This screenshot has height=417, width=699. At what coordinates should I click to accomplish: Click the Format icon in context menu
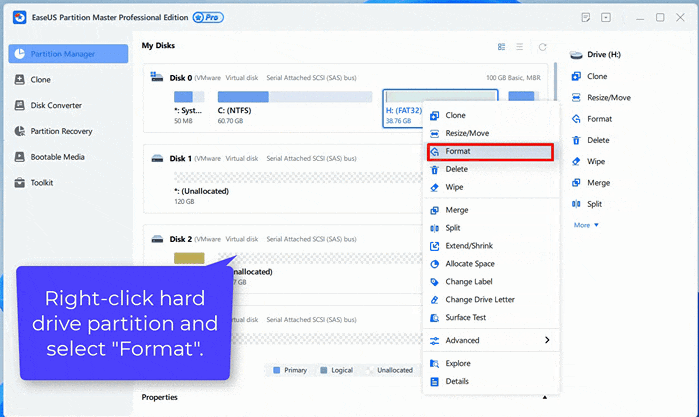(435, 152)
